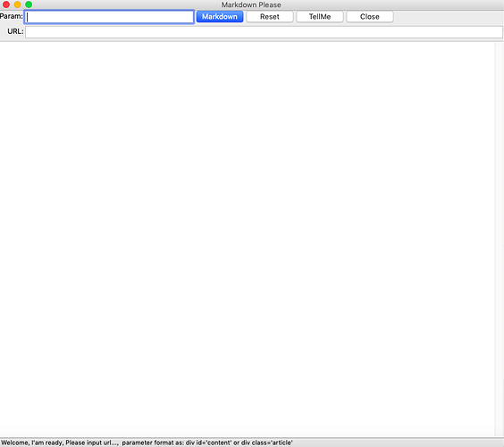Click the "URL:" label
The image size is (504, 447).
(x=15, y=31)
